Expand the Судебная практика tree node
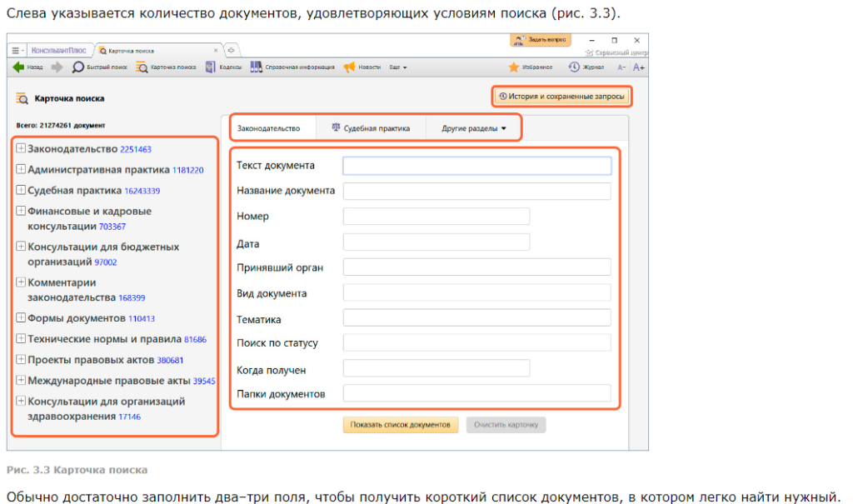The image size is (853, 504). (x=21, y=189)
